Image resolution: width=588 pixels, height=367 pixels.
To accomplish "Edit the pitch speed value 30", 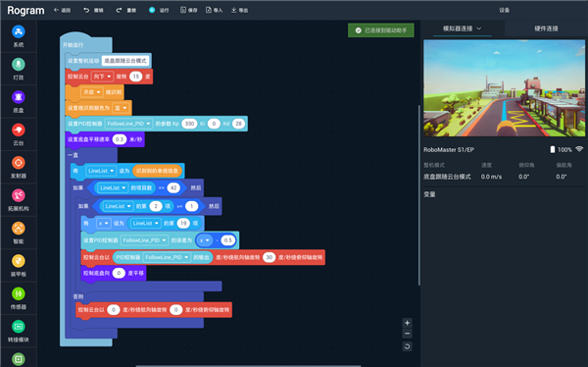I will (x=269, y=257).
